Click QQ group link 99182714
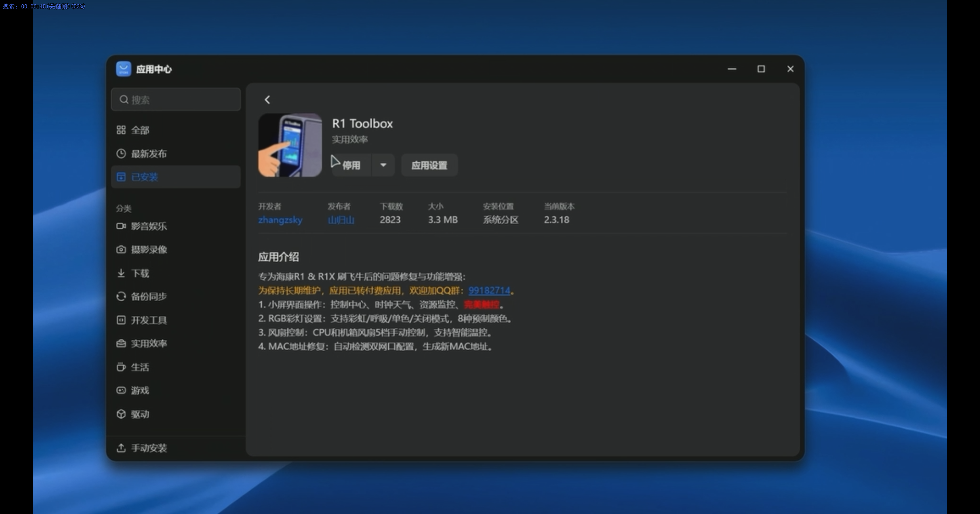The height and width of the screenshot is (514, 980). click(489, 290)
